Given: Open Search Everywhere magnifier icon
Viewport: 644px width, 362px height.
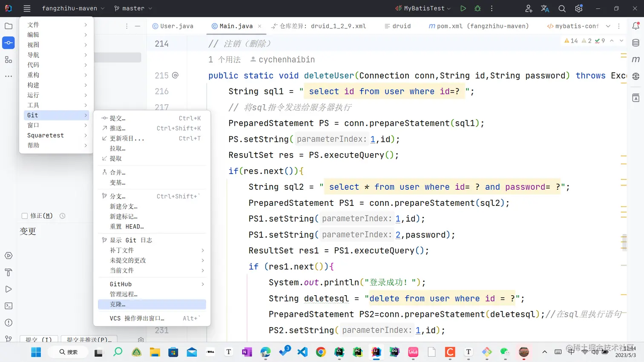Looking at the screenshot, I should [x=562, y=9].
